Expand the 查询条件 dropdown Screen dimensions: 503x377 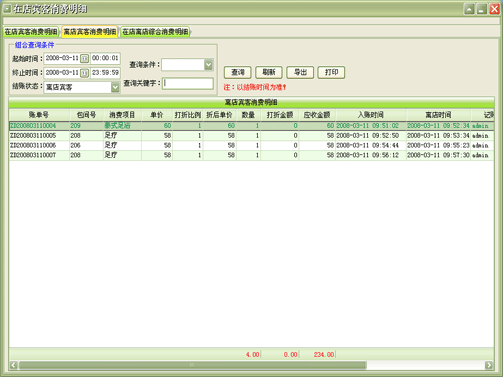(x=208, y=65)
